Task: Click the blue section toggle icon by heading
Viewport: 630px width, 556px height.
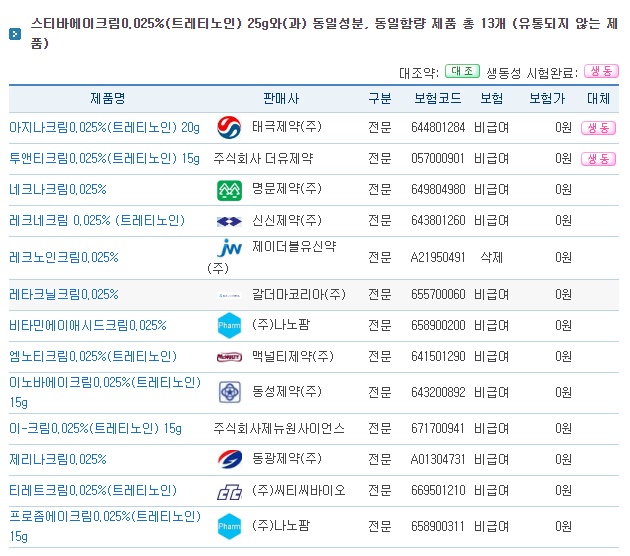Action: (x=15, y=34)
